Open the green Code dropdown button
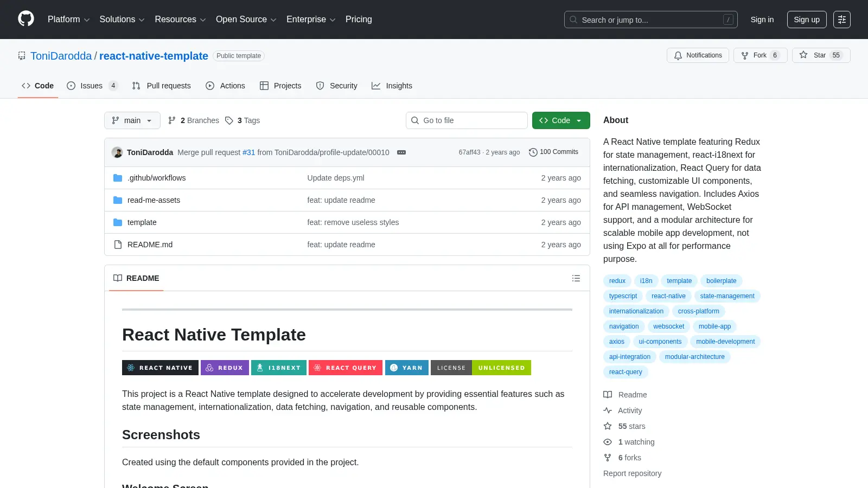This screenshot has height=488, width=868. 561,120
